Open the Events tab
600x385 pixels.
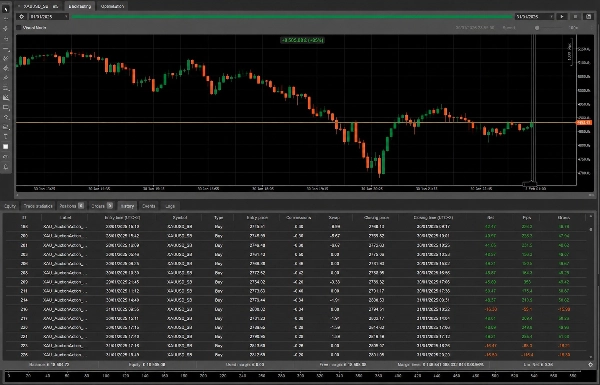(148, 206)
